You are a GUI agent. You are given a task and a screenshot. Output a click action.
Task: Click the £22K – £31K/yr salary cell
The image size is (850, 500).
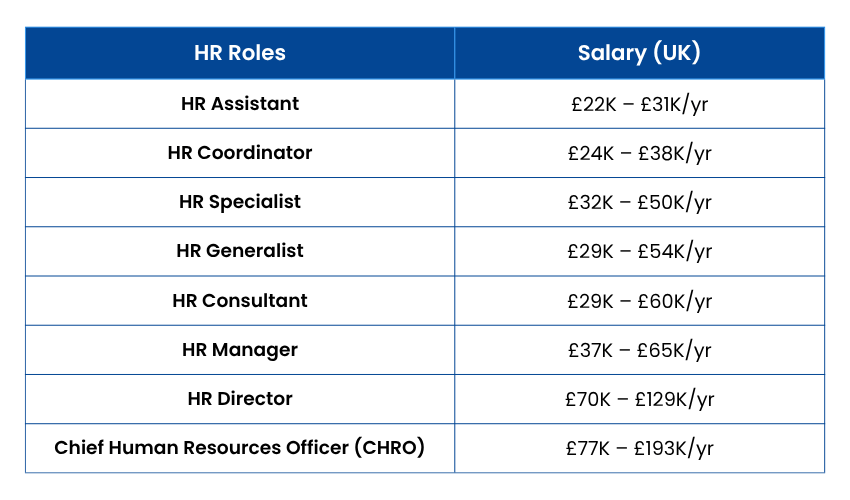point(639,104)
